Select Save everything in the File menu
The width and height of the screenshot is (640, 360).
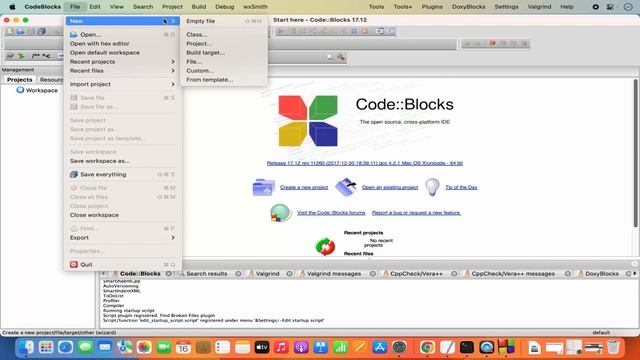pos(122,174)
